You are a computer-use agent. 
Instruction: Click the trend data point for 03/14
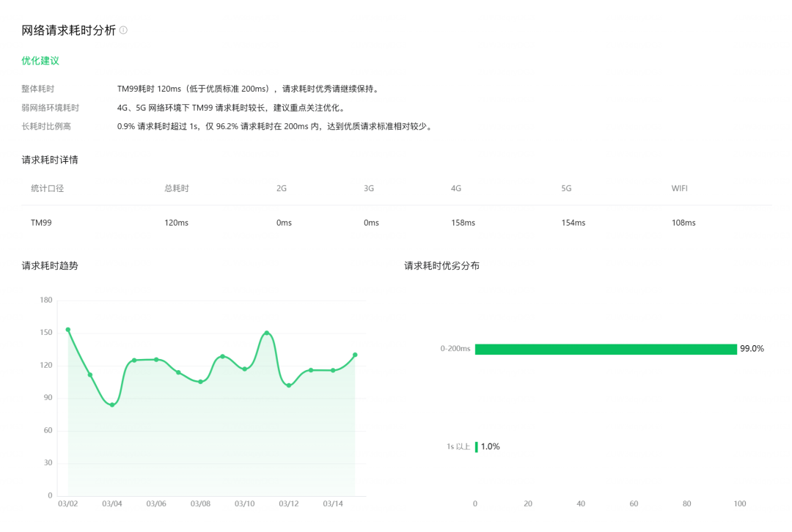(333, 371)
